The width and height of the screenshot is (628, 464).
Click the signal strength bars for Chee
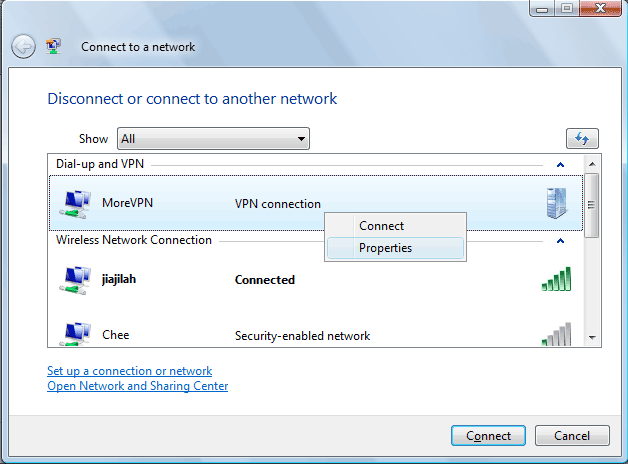pos(556,334)
